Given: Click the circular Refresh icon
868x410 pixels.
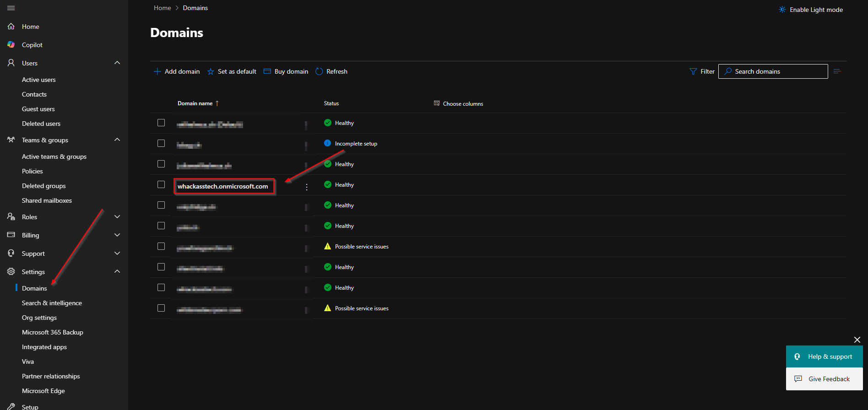Looking at the screenshot, I should [x=319, y=71].
